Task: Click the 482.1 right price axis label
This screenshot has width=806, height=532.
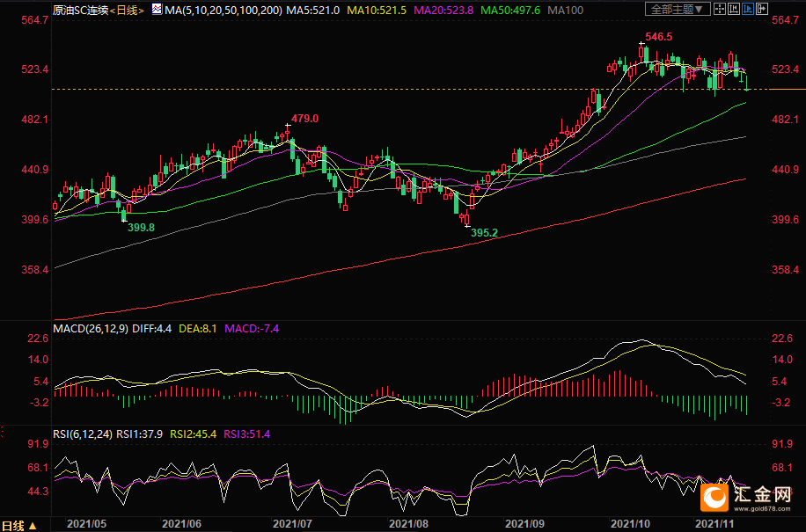Action: click(786, 119)
